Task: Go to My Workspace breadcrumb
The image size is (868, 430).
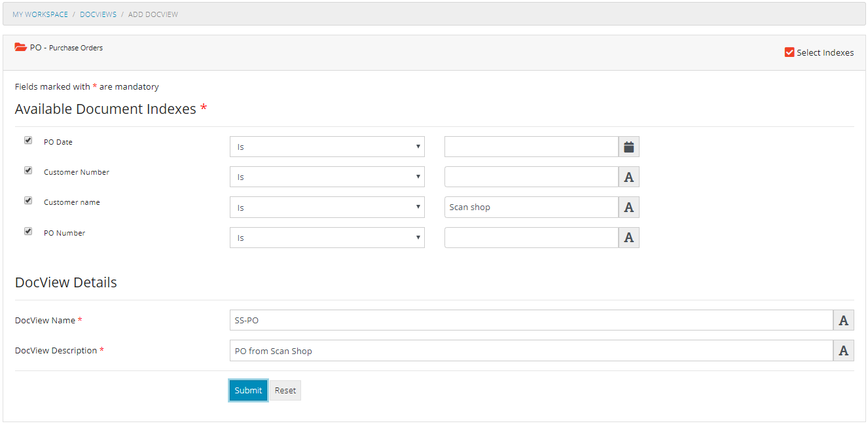Action: coord(40,14)
